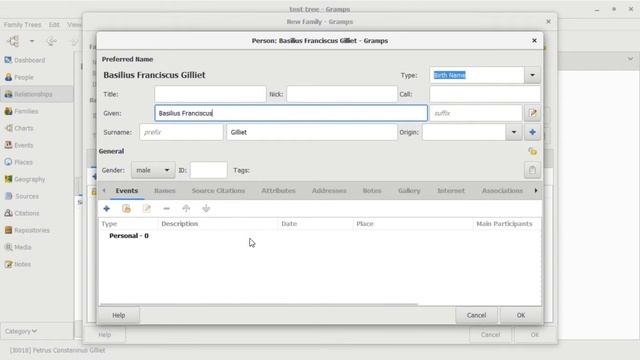Image resolution: width=640 pixels, height=360 pixels.
Task: Click privacy lock icon in General section
Action: click(532, 151)
